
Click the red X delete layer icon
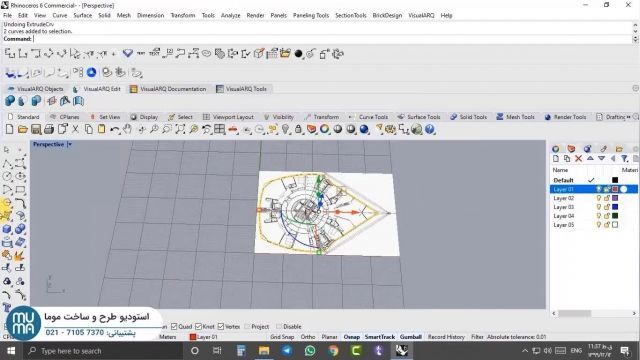[x=578, y=158]
